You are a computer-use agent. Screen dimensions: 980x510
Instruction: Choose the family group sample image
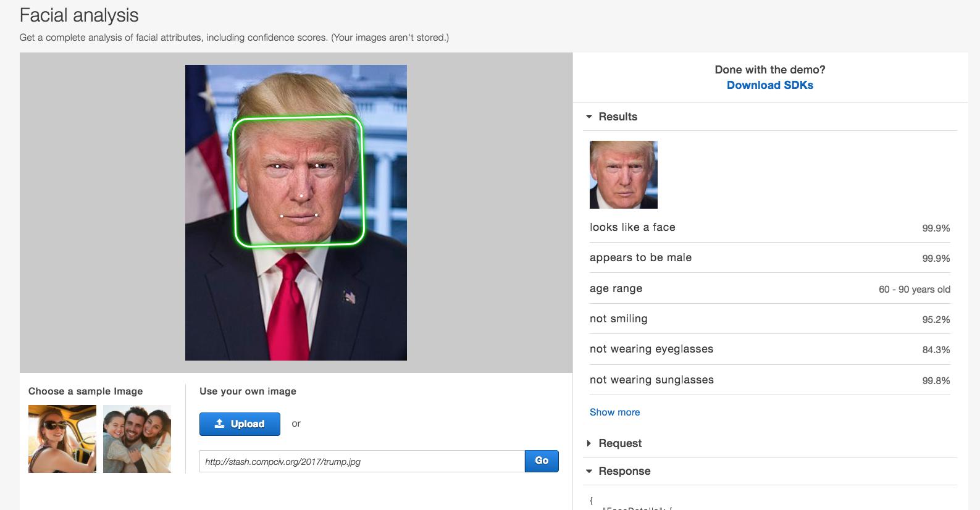(x=137, y=439)
